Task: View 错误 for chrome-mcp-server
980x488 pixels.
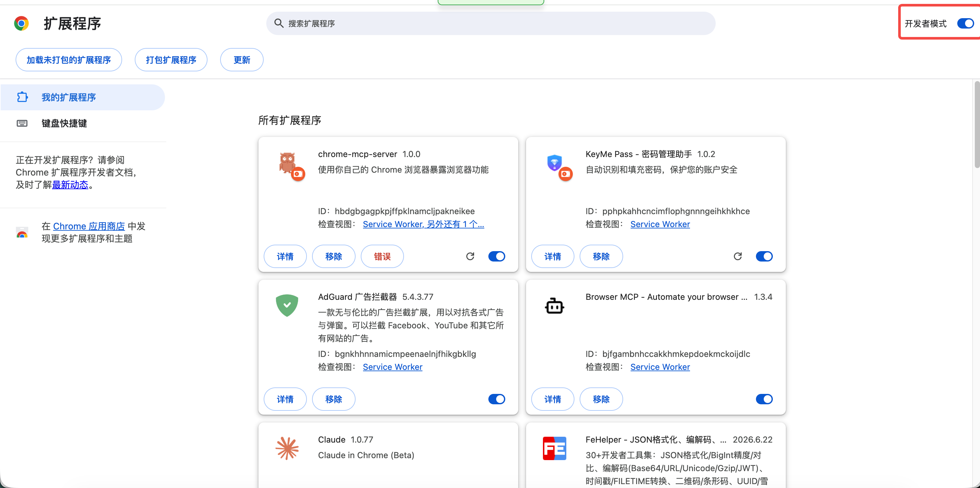Action: pos(382,256)
